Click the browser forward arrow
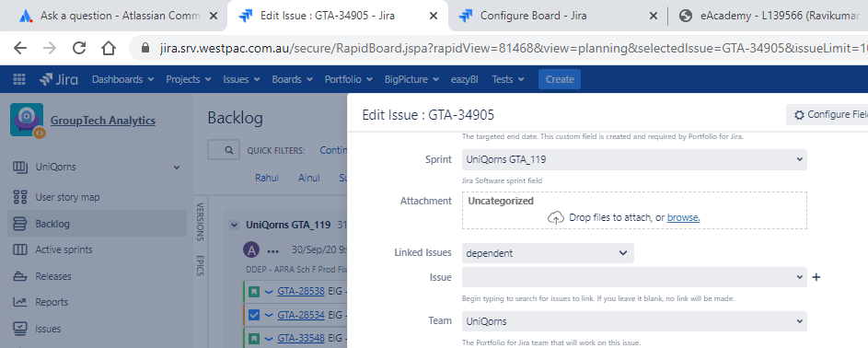Viewport: 868px width, 348px height. coord(50,48)
